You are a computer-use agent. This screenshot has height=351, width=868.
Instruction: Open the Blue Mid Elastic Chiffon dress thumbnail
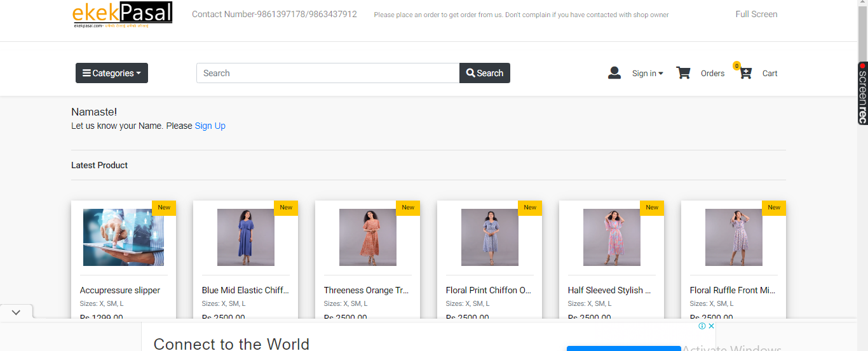[245, 237]
